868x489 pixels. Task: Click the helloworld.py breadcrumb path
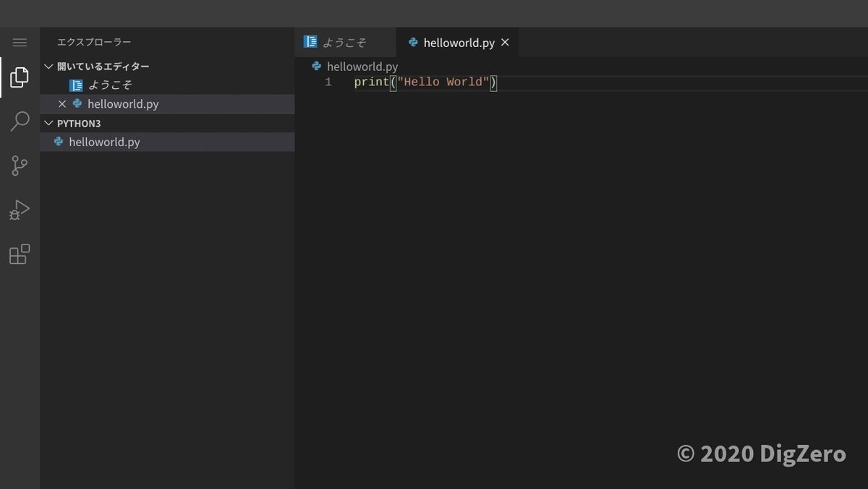click(x=362, y=67)
